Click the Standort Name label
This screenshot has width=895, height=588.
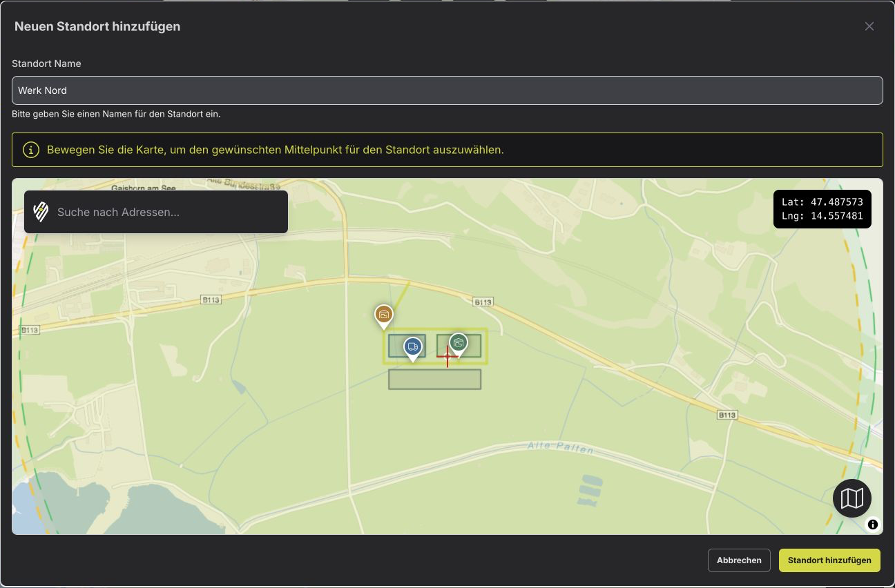[x=46, y=63]
